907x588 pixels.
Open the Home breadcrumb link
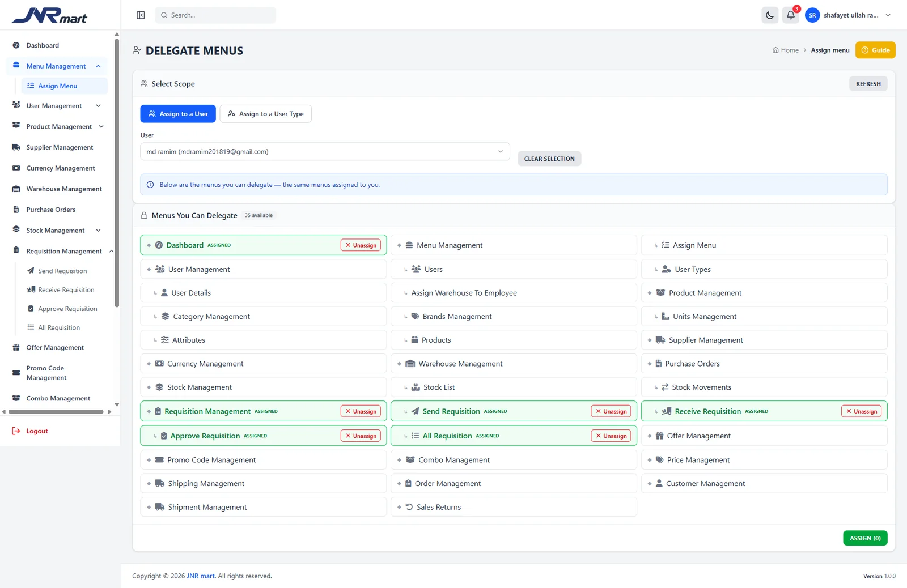tap(785, 50)
